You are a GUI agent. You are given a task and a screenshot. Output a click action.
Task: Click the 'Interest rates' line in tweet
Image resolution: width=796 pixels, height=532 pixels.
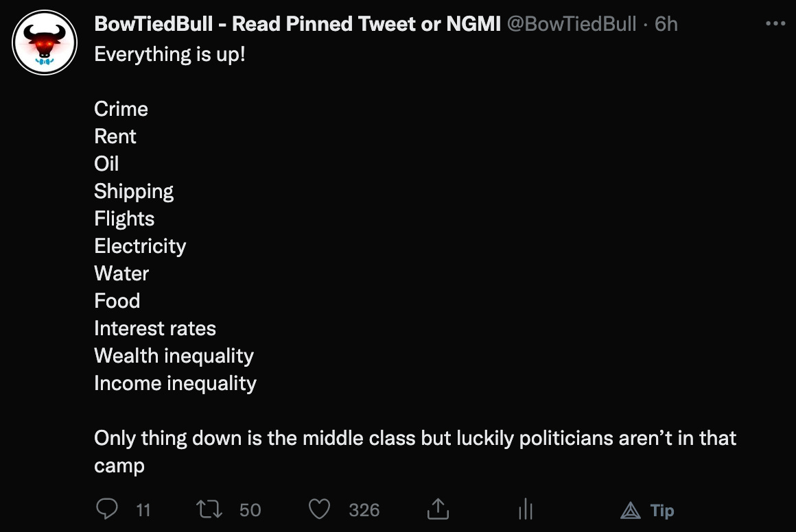pos(155,328)
